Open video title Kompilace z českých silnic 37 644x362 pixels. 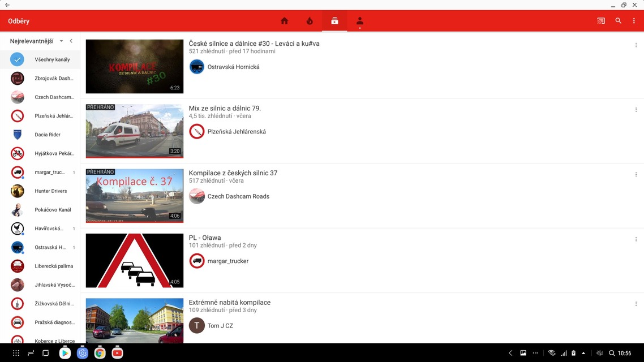233,173
